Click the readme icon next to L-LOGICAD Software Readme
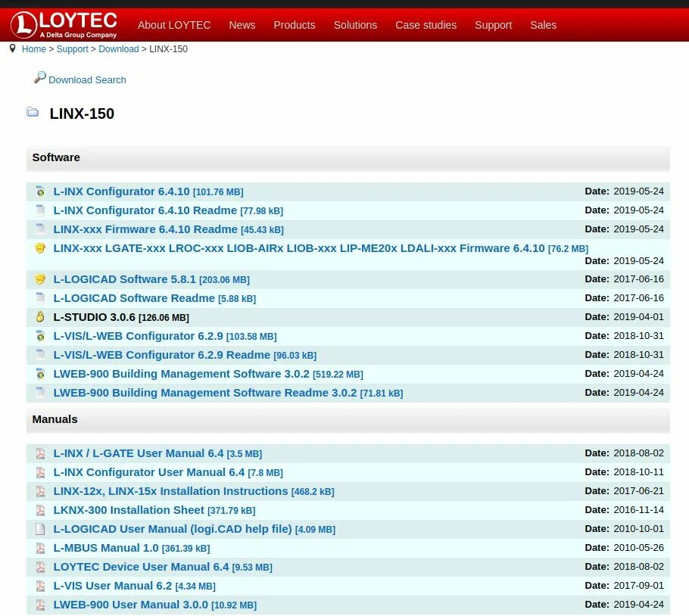Viewport: 689px width, 616px height. coord(40,298)
